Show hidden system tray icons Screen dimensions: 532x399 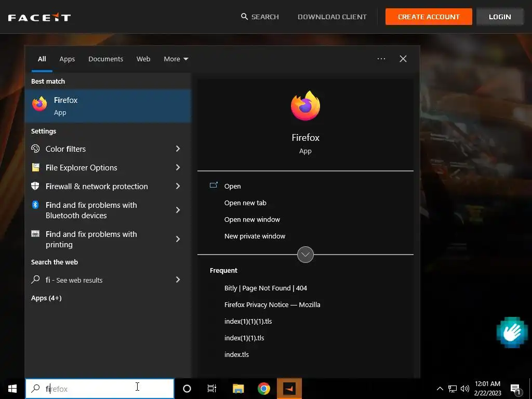[x=440, y=389]
